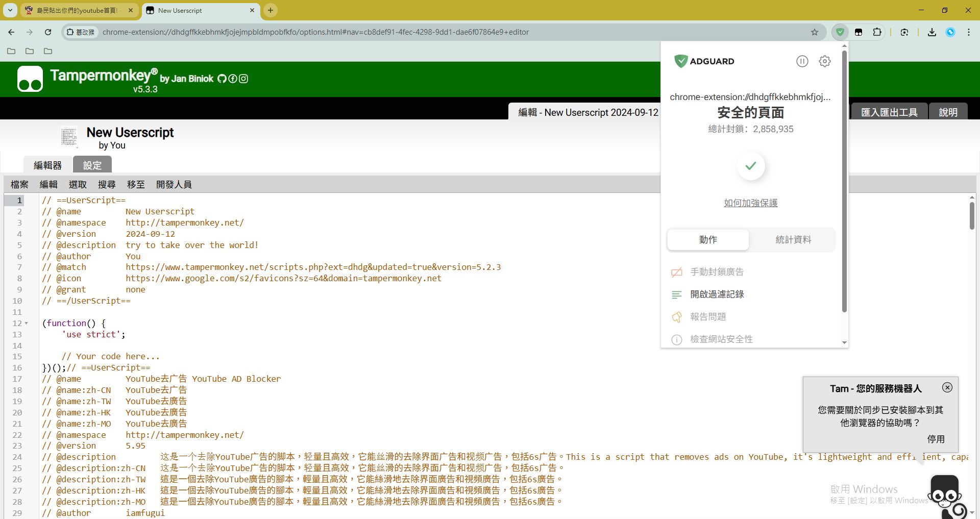Open a new browser tab
This screenshot has width=980, height=519.
271,10
